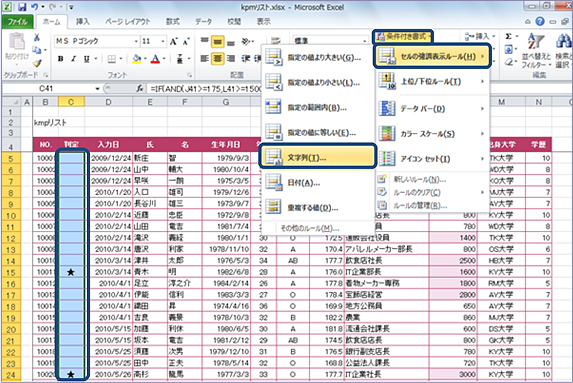Increase font size with large A icon
This screenshot has width=573, height=383.
click(x=173, y=41)
